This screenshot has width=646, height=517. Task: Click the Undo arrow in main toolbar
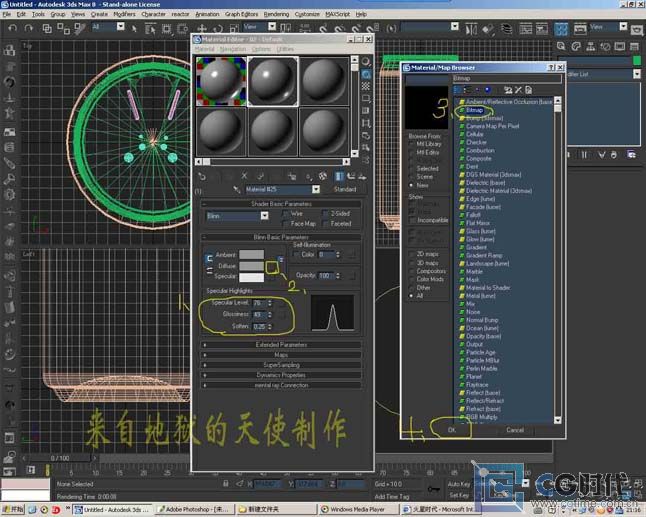(x=13, y=28)
